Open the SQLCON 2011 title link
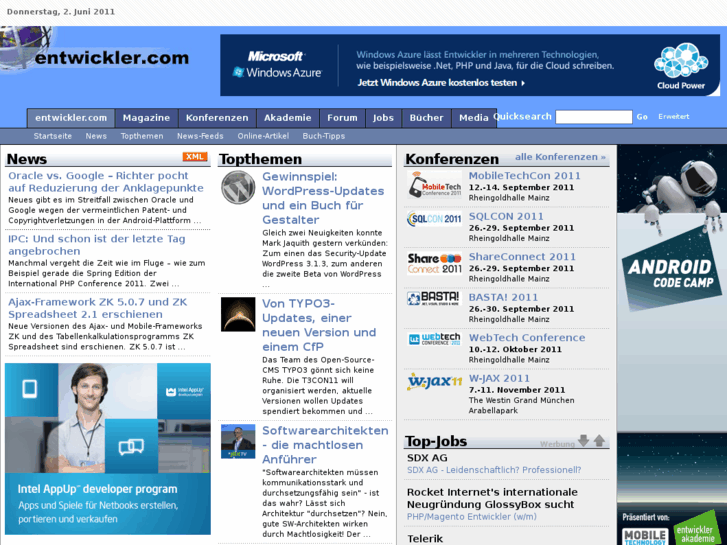This screenshot has width=727, height=545. 506,216
